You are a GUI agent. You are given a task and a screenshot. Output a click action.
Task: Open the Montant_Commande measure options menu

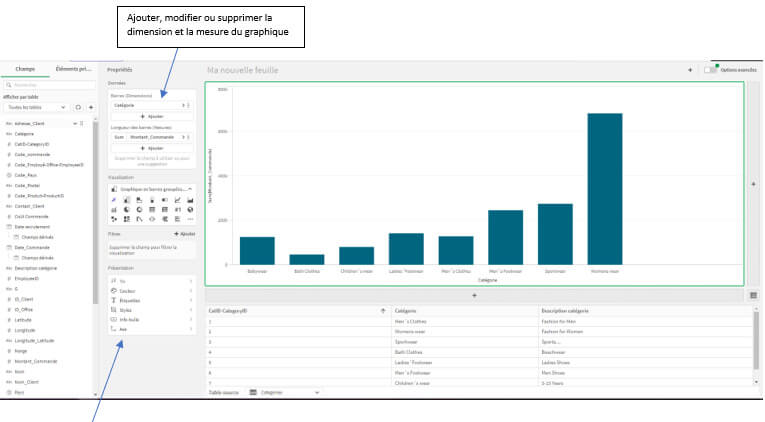coord(188,137)
